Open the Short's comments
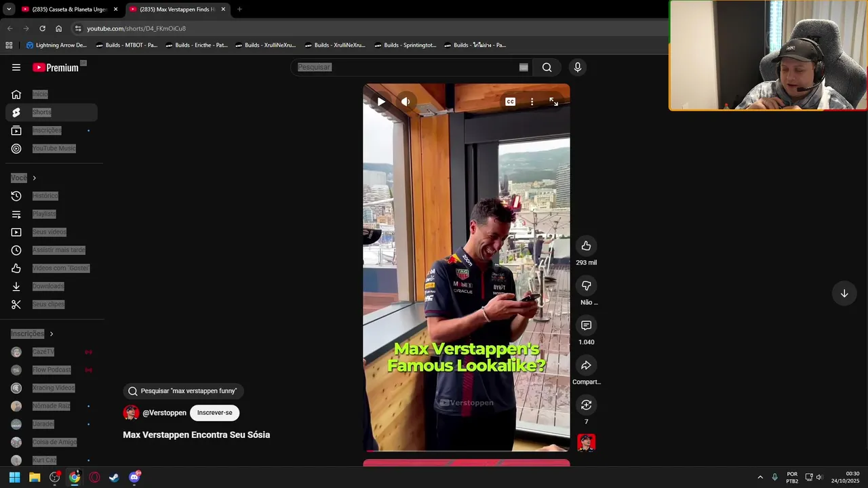The image size is (868, 488). 587,325
